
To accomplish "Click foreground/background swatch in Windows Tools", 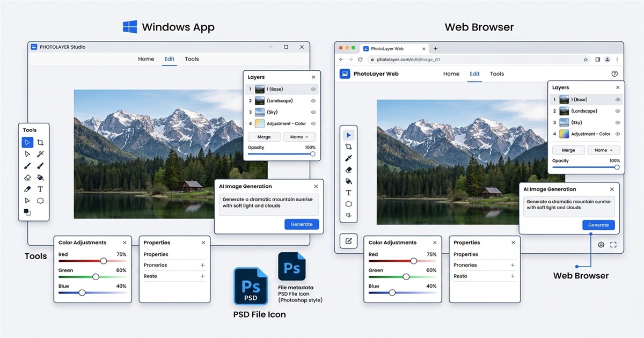I will 27,212.
